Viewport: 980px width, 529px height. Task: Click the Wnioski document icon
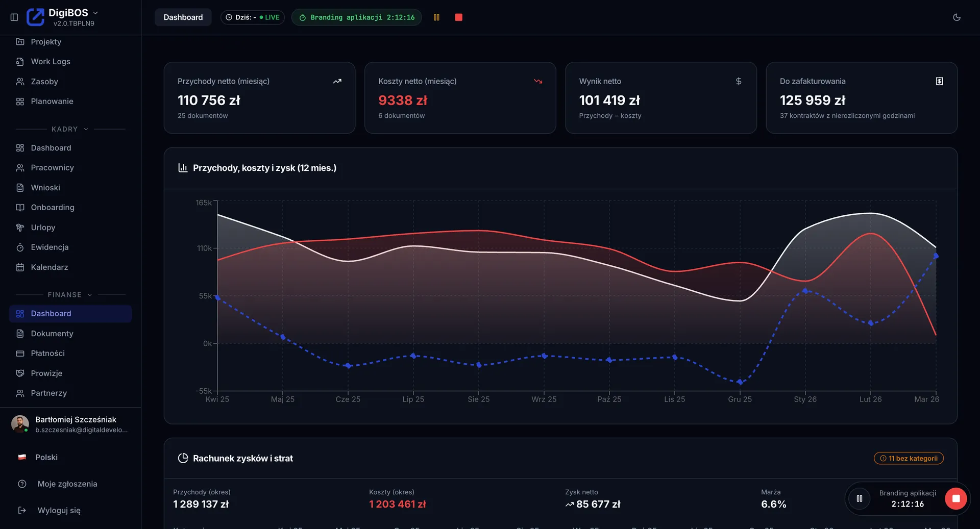[20, 188]
